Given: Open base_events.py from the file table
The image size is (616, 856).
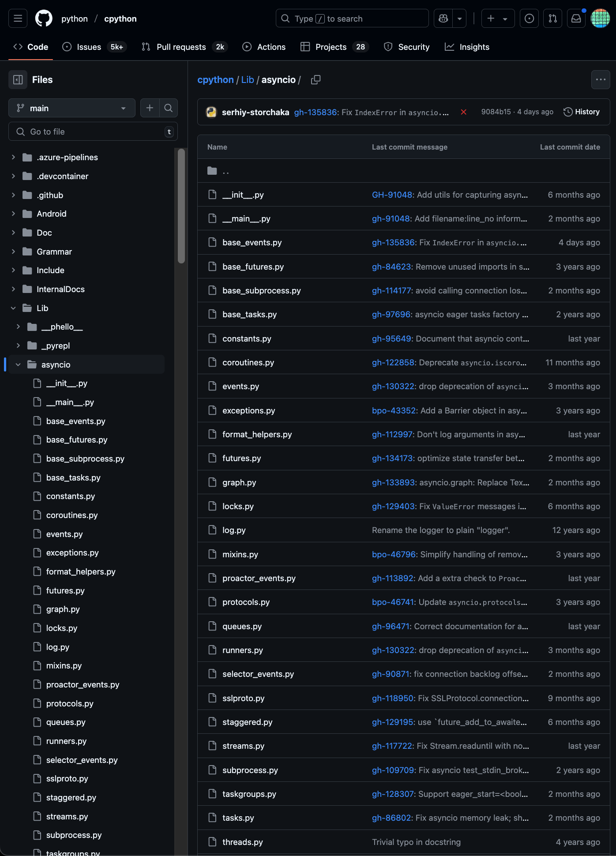Looking at the screenshot, I should tap(252, 243).
